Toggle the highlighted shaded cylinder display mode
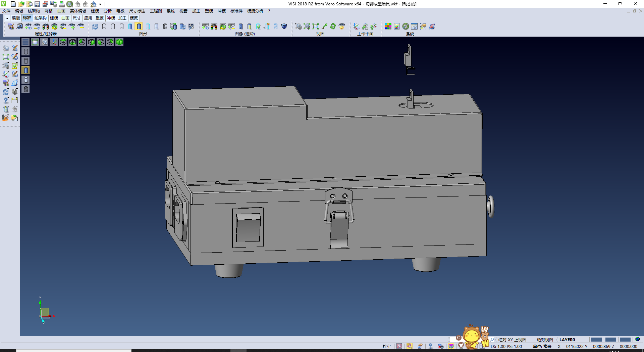Screen dimensions: 644x352 [139, 27]
